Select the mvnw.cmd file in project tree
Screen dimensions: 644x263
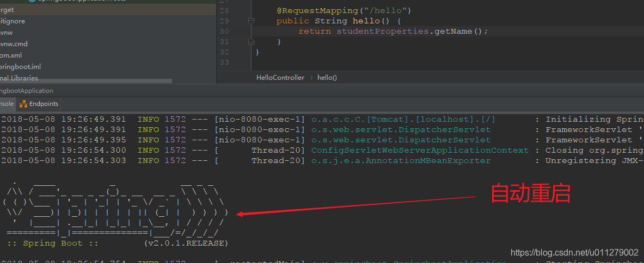pos(14,44)
